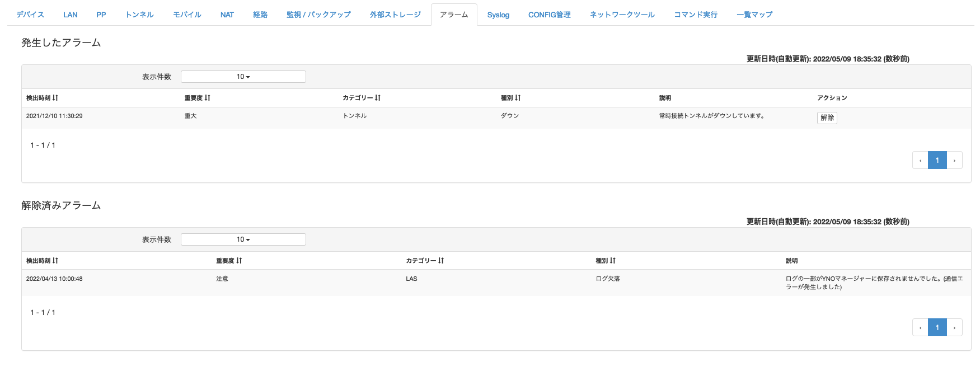Open the PP tab

click(101, 15)
